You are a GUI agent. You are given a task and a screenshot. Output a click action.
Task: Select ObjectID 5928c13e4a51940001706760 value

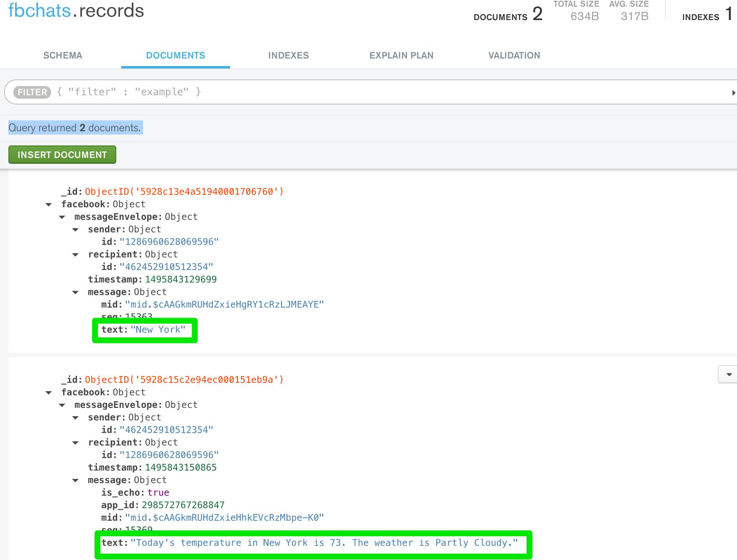point(184,191)
